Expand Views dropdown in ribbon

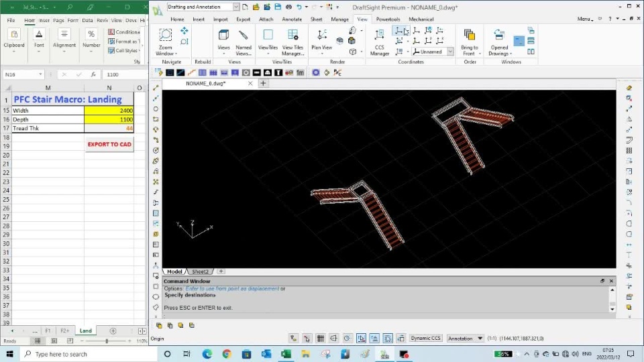224,54
